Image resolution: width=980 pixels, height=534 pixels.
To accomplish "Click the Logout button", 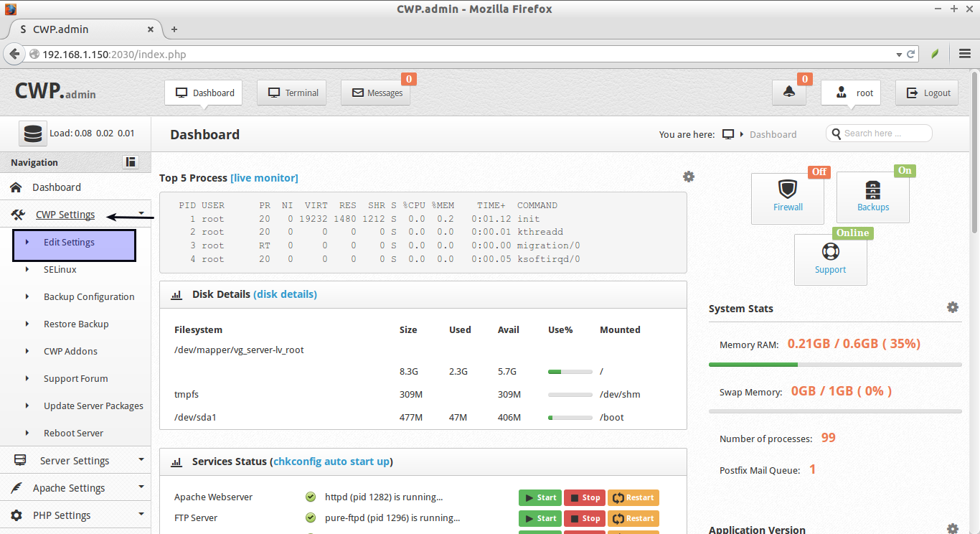I will coord(928,93).
